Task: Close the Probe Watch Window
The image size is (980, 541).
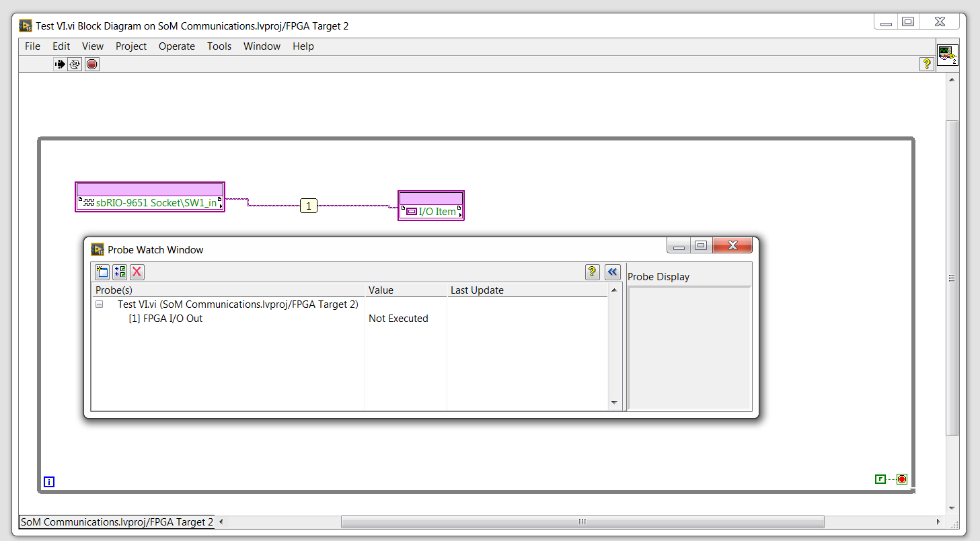Action: coord(732,246)
